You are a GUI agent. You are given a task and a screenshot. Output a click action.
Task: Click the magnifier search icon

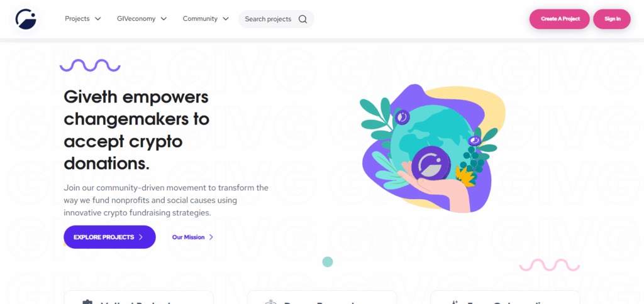pos(303,19)
